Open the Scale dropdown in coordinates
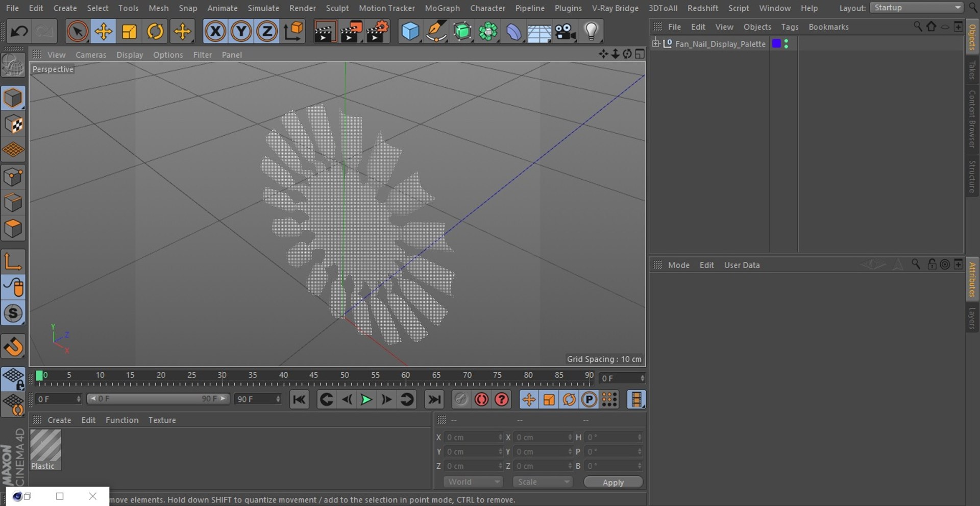Viewport: 980px width, 506px height. pos(543,482)
